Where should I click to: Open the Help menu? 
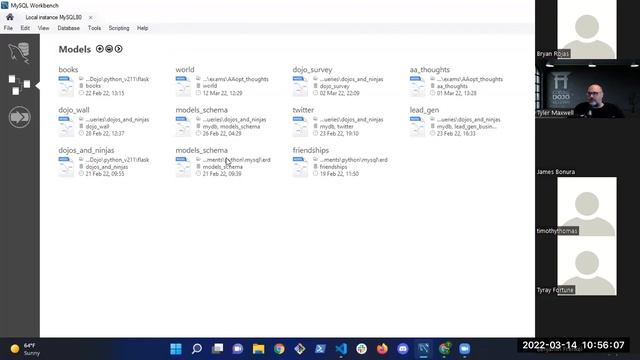click(142, 28)
